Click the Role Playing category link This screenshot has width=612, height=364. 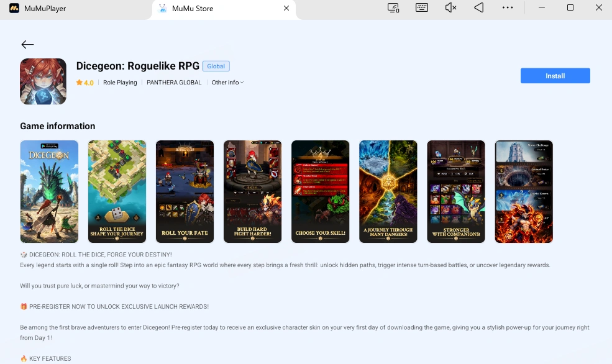120,83
